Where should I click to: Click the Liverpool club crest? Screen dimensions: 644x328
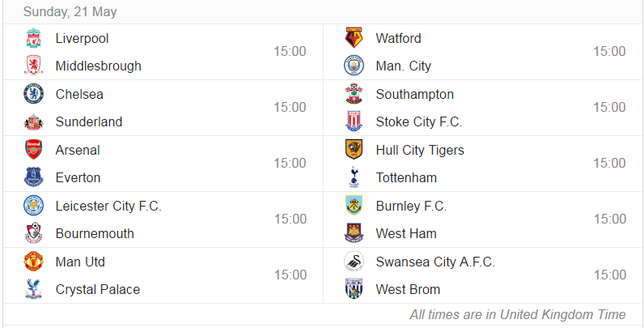[33, 38]
